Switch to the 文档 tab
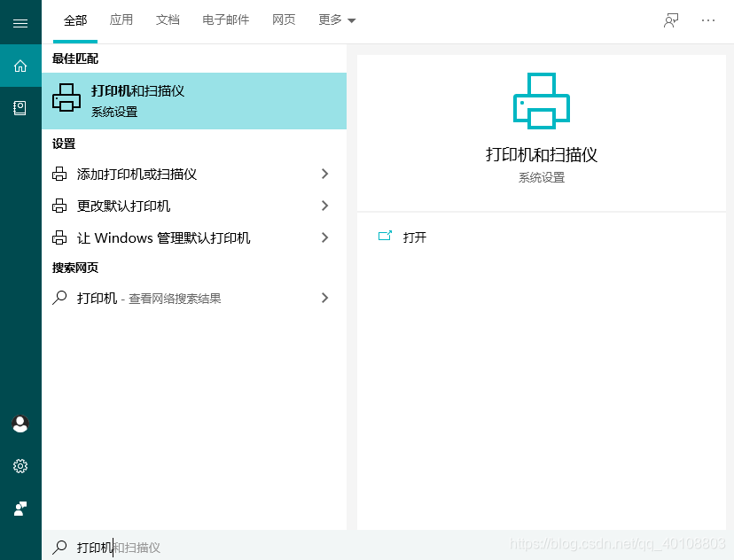Screen dimensions: 734x560 coord(168,19)
